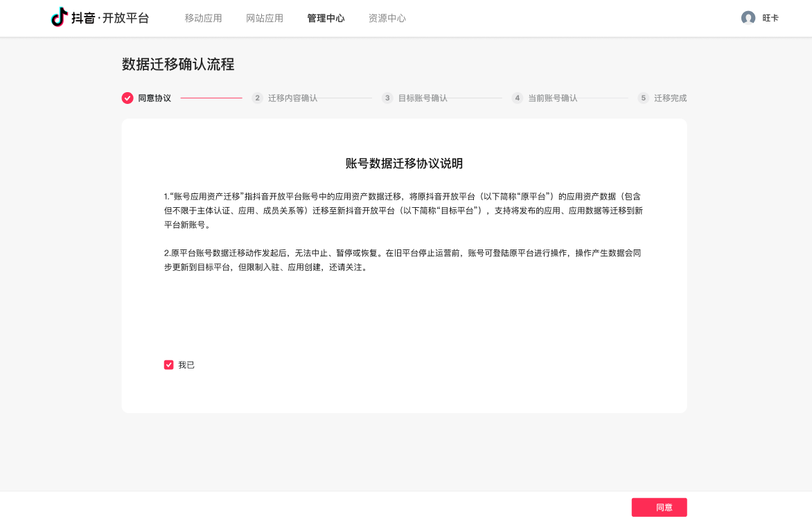The width and height of the screenshot is (812, 521).
Task: Click the step 4 number circle
Action: tap(518, 98)
